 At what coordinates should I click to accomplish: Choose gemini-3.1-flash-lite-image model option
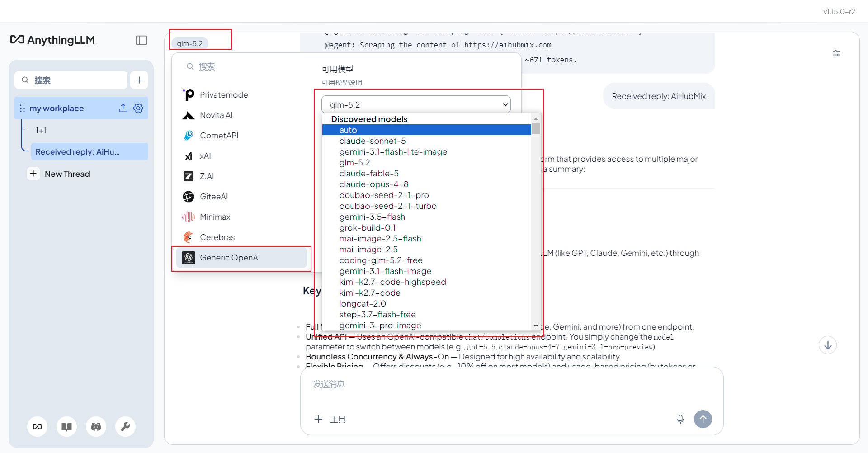[x=427, y=152]
